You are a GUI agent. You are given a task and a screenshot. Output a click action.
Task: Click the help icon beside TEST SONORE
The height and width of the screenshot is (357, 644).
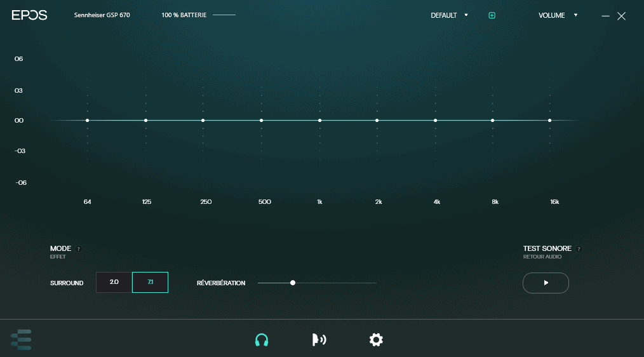579,249
